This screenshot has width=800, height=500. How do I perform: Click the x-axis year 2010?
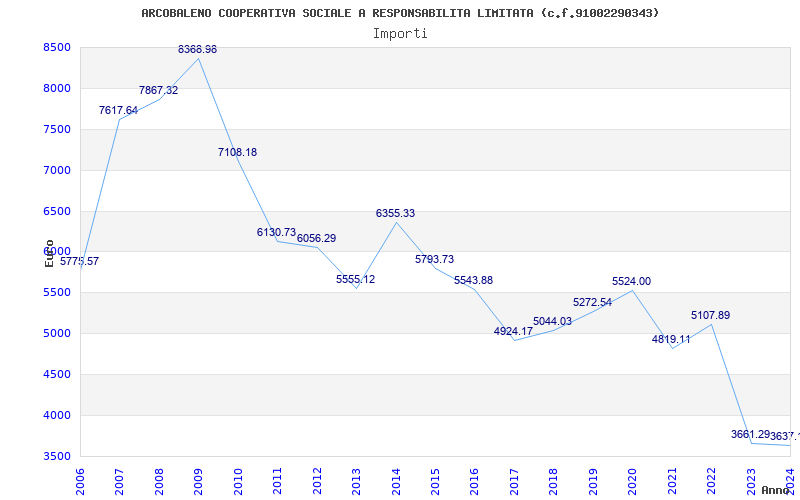(x=238, y=481)
